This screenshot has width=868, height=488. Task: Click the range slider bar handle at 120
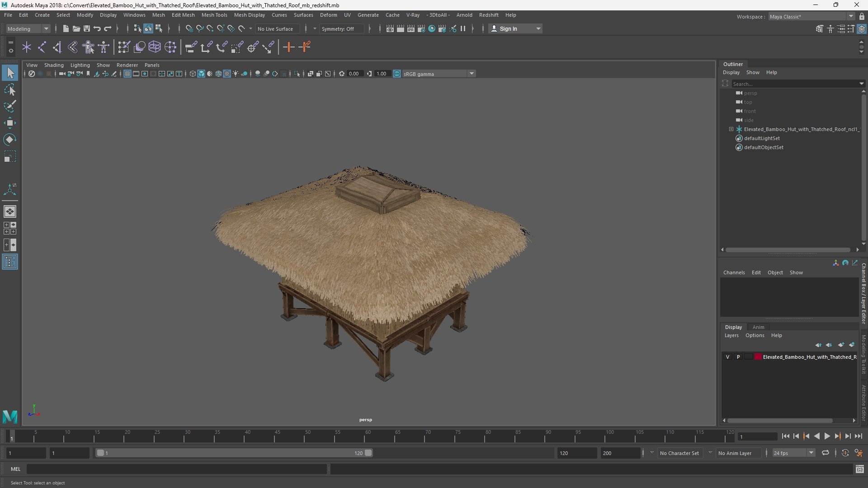pyautogui.click(x=368, y=453)
